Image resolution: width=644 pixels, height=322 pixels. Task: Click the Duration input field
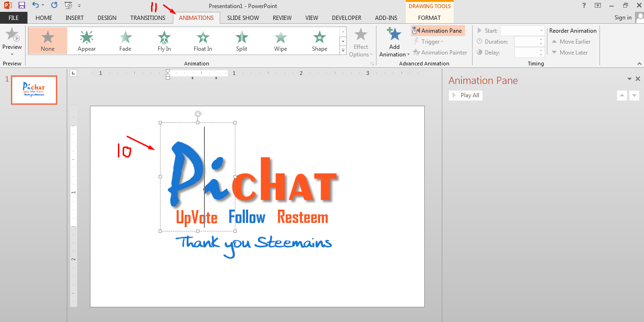pyautogui.click(x=526, y=42)
